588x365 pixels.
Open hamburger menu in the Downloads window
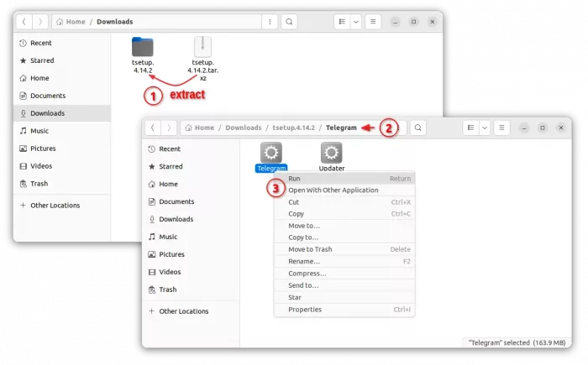[373, 21]
